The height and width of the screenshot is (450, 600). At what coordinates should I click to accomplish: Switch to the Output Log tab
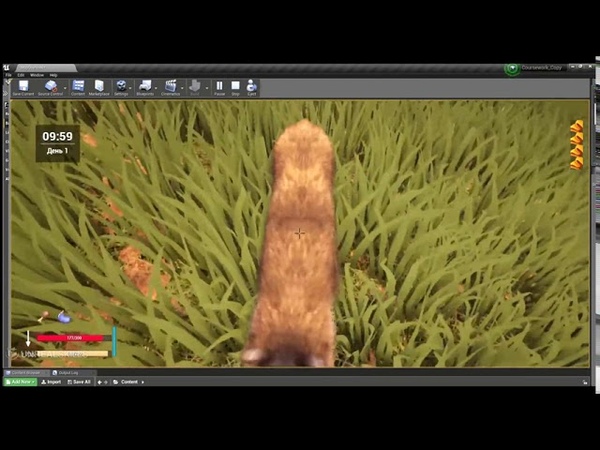(67, 373)
